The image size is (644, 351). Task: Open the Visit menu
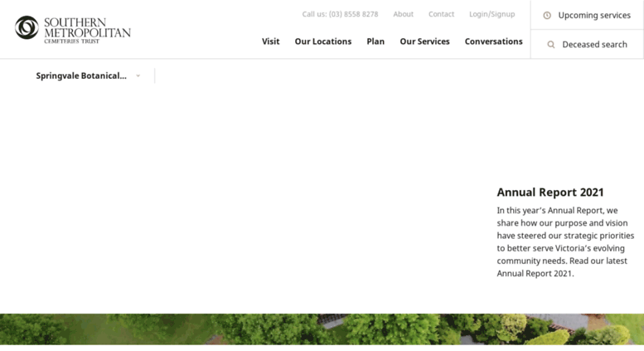click(271, 41)
